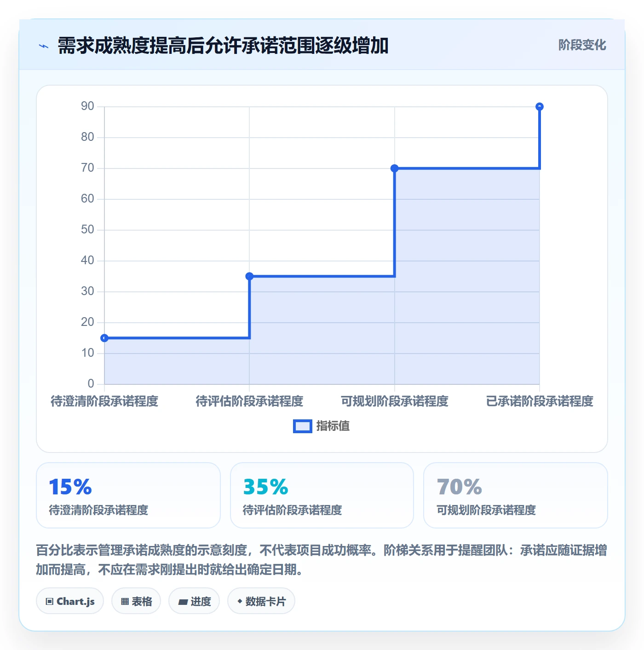Click 待评估阶段承诺程度 card caption
Image resolution: width=644 pixels, height=650 pixels.
click(x=292, y=510)
